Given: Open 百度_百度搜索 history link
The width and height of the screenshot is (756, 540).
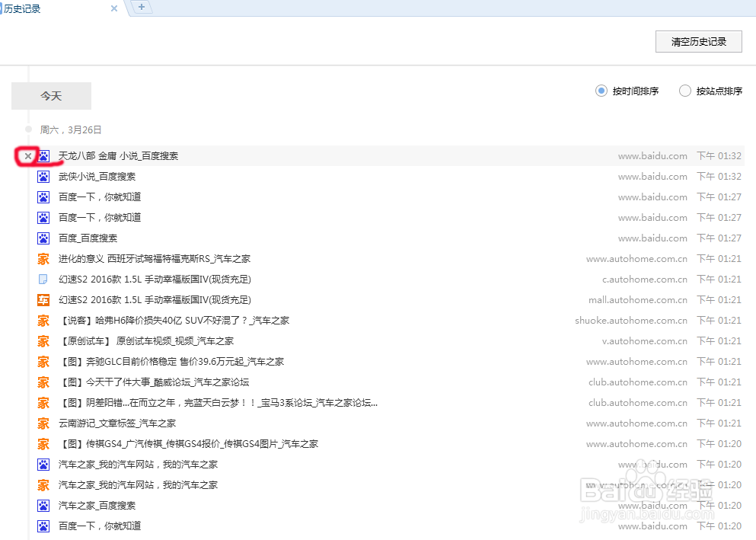Looking at the screenshot, I should click(x=88, y=238).
